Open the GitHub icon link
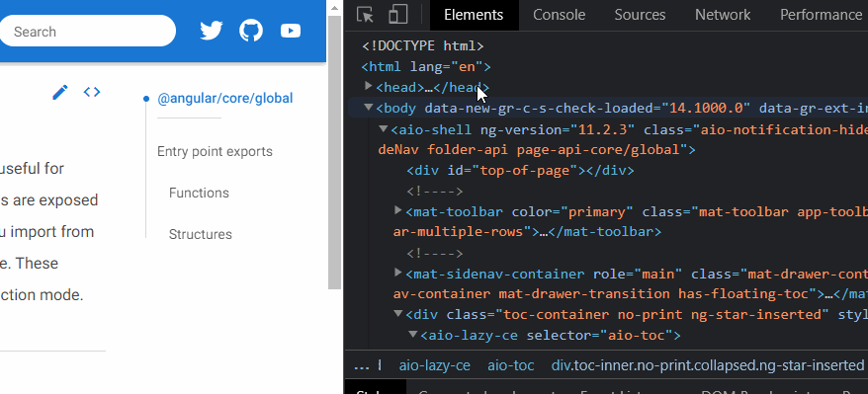 pyautogui.click(x=251, y=31)
